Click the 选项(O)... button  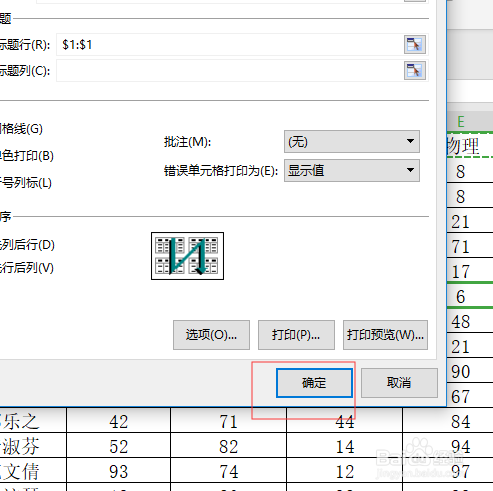(x=211, y=335)
